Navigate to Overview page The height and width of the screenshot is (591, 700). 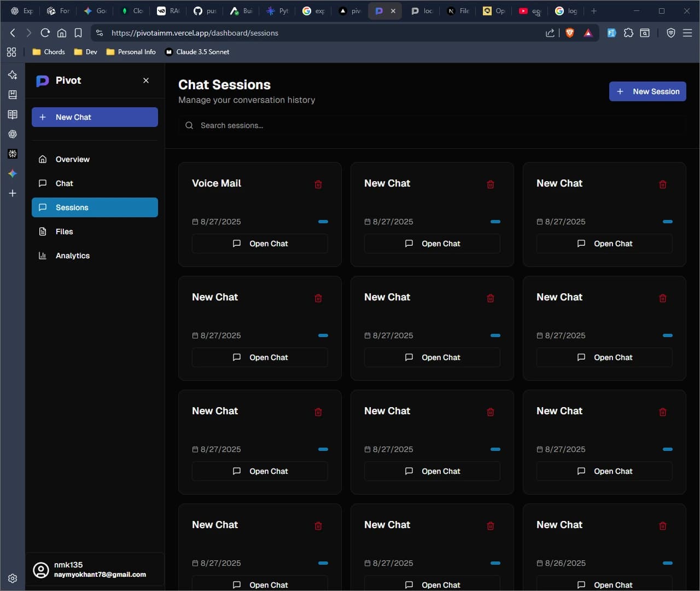point(72,159)
